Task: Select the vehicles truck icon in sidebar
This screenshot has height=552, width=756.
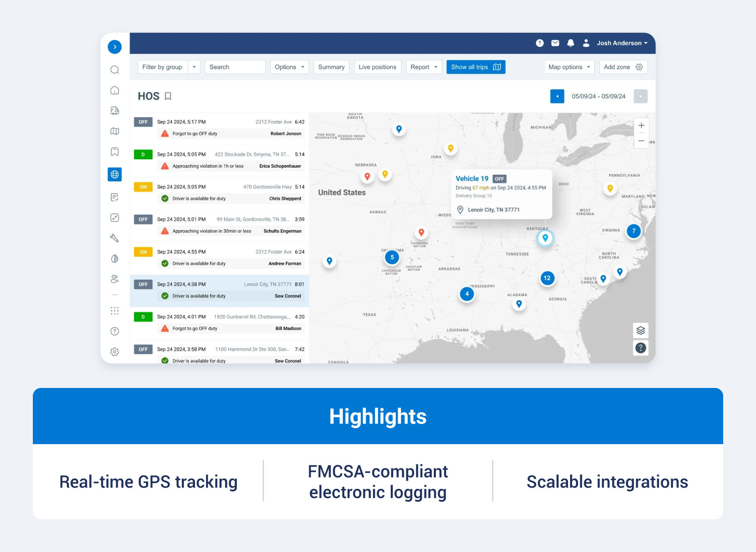Action: pyautogui.click(x=115, y=111)
